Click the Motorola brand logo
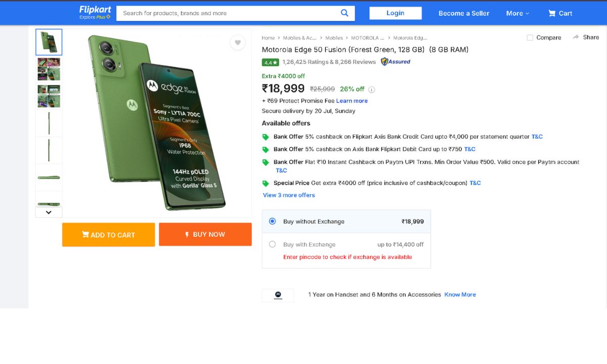The image size is (607, 364). click(278, 295)
